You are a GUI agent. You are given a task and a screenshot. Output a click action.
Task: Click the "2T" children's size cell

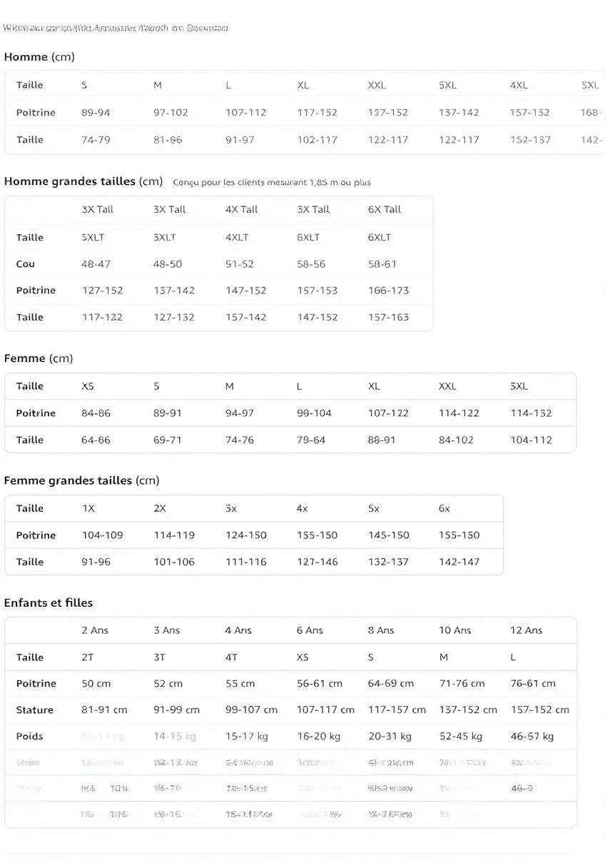tap(88, 657)
